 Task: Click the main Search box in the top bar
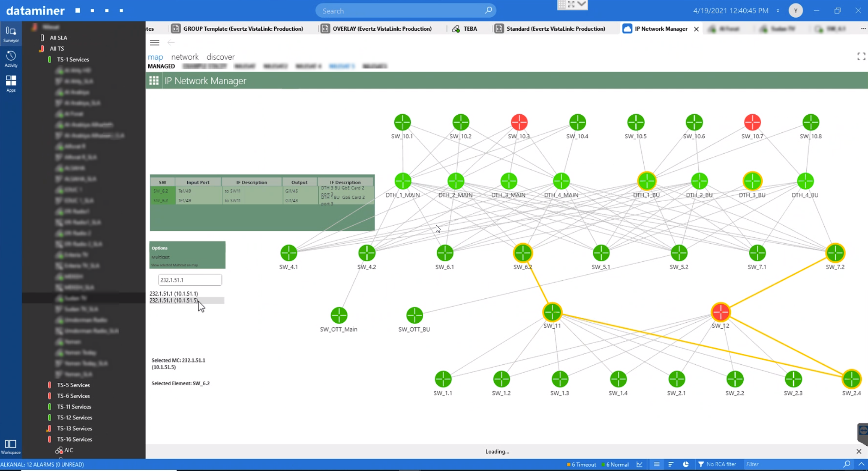coord(406,11)
